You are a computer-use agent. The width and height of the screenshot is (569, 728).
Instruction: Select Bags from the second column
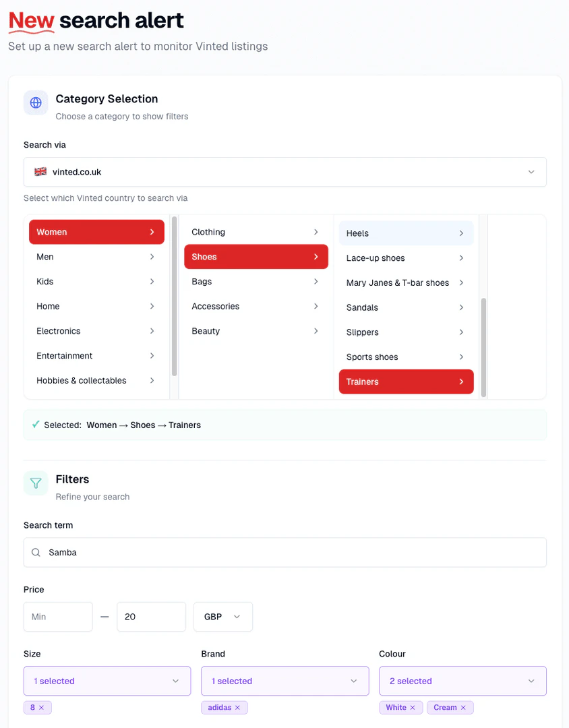[256, 282]
